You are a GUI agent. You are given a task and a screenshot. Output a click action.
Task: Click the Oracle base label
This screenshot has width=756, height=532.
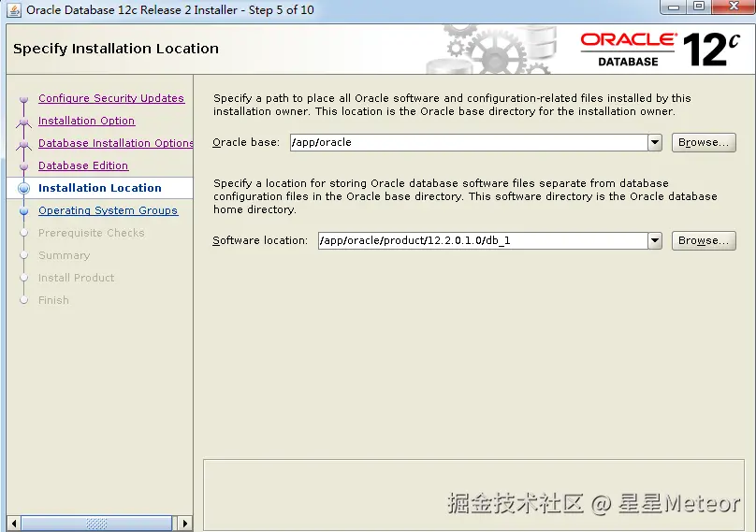(246, 143)
